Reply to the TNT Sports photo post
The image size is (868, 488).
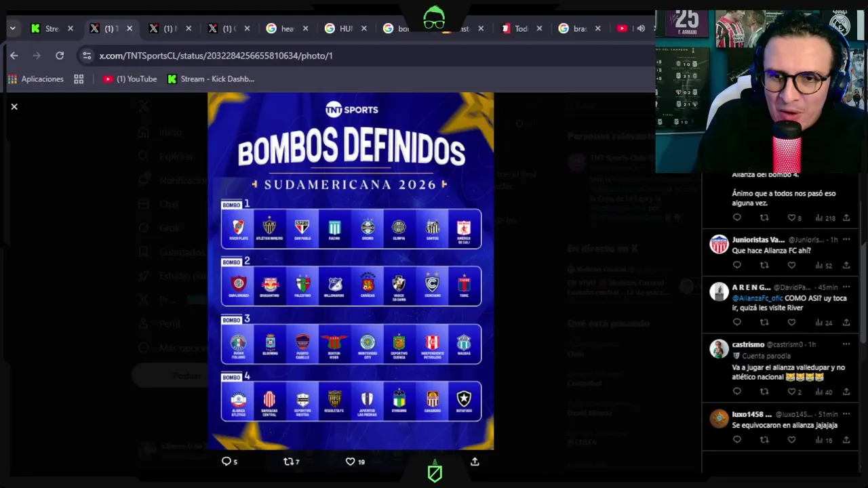point(229,462)
